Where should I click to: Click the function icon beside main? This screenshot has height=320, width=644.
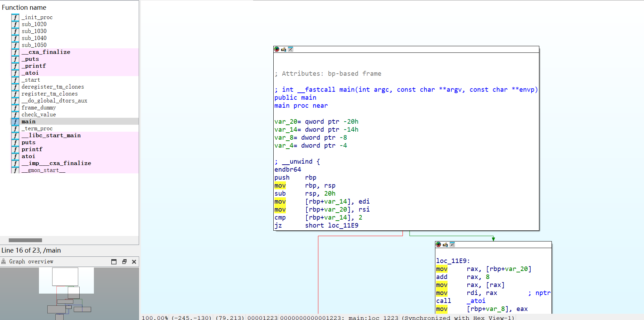(x=15, y=122)
